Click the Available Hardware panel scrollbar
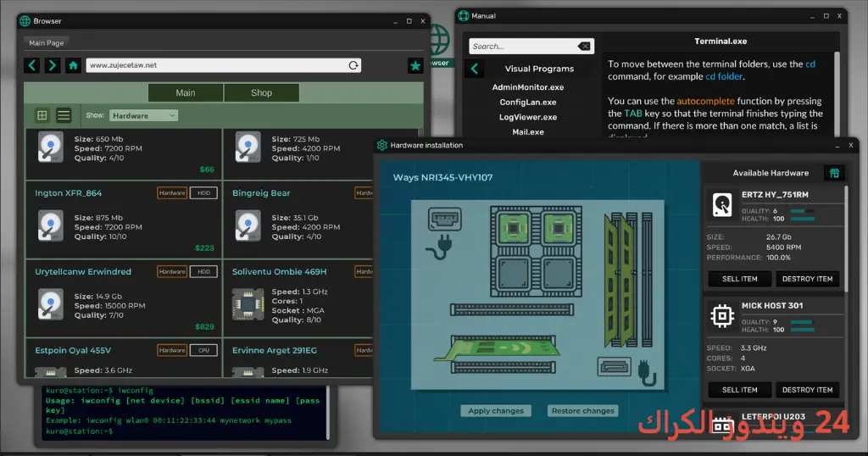 click(846, 239)
